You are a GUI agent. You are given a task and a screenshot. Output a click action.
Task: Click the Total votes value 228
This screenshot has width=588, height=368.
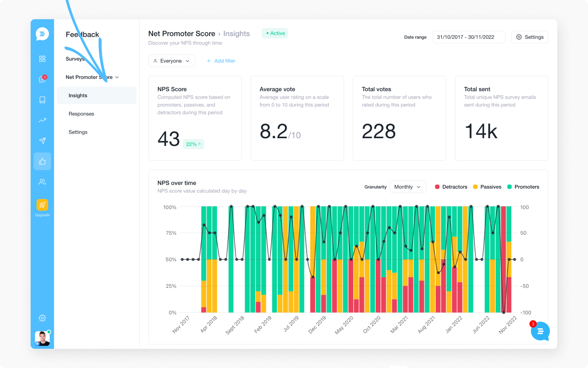(379, 132)
